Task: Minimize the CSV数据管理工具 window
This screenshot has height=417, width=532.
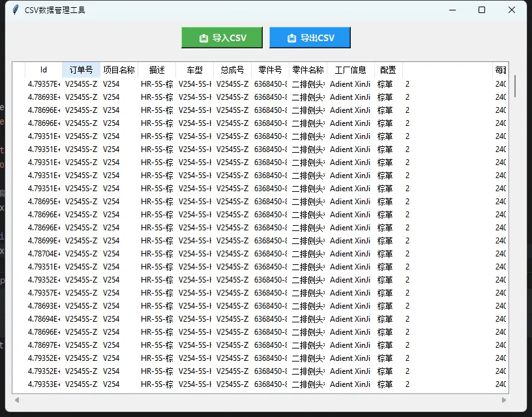Action: tap(452, 10)
